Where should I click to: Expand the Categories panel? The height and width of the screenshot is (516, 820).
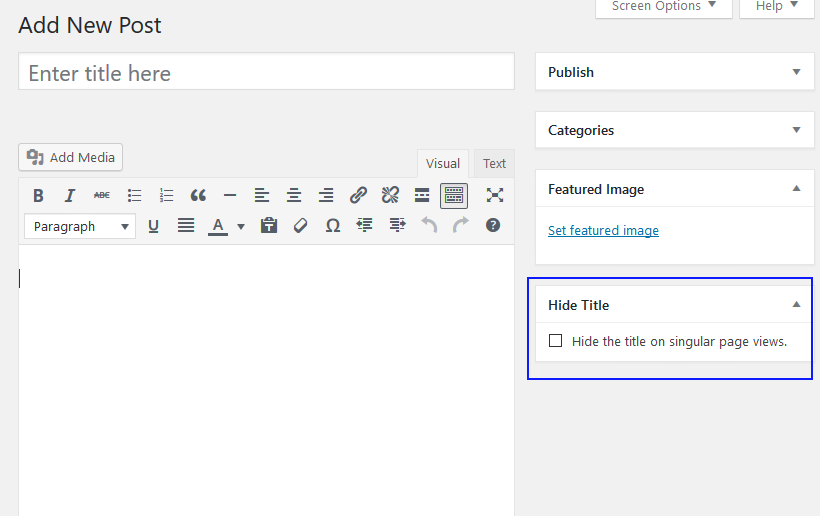click(x=796, y=130)
